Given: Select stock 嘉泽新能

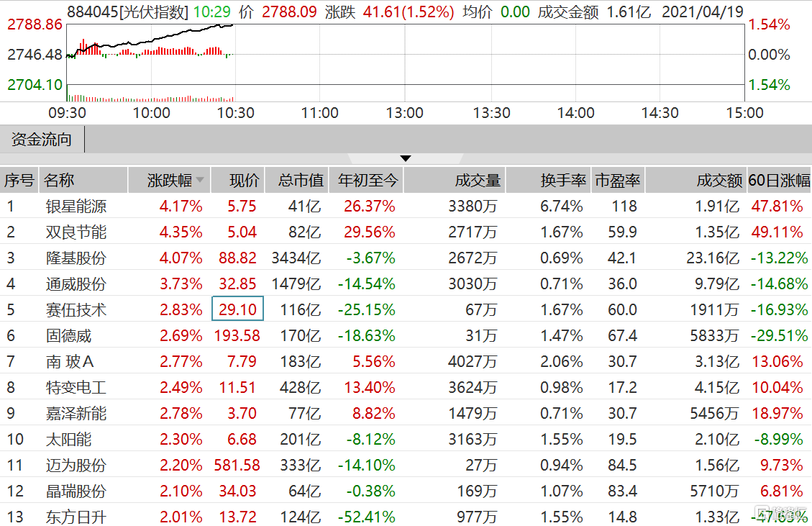Looking at the screenshot, I should click(x=76, y=414).
